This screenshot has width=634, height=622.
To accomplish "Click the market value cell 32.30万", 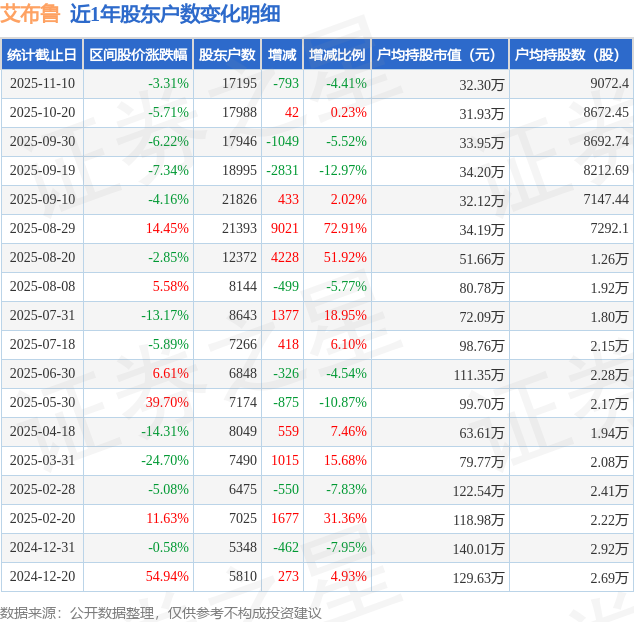I will pos(482,85).
